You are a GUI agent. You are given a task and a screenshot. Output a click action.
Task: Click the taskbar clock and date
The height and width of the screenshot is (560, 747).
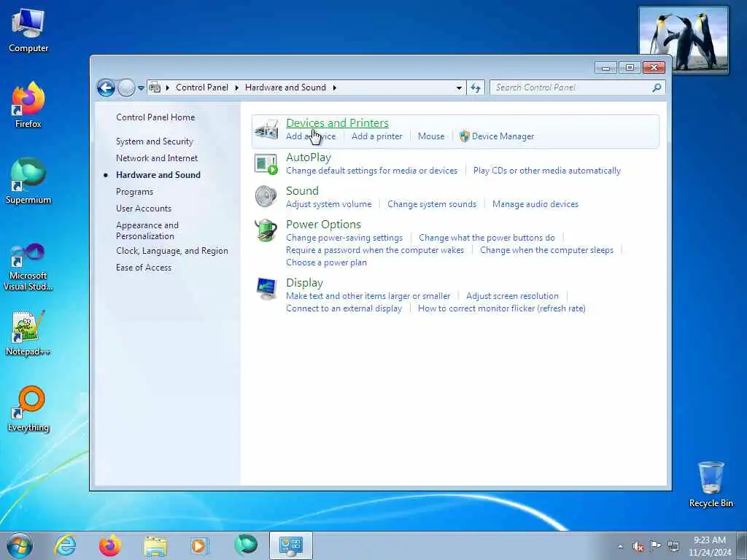pos(710,545)
